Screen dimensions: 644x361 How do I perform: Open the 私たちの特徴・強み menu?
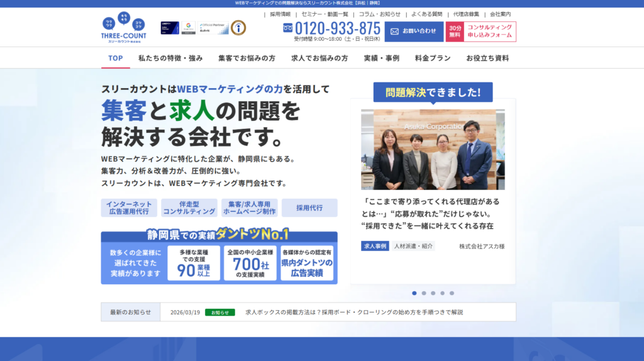click(x=170, y=58)
